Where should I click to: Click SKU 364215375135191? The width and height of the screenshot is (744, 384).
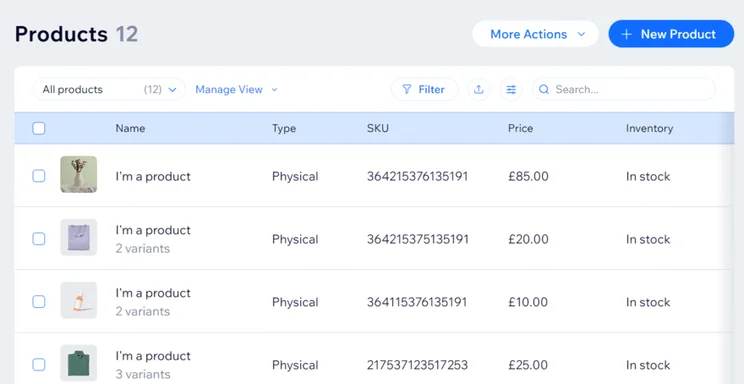click(418, 239)
